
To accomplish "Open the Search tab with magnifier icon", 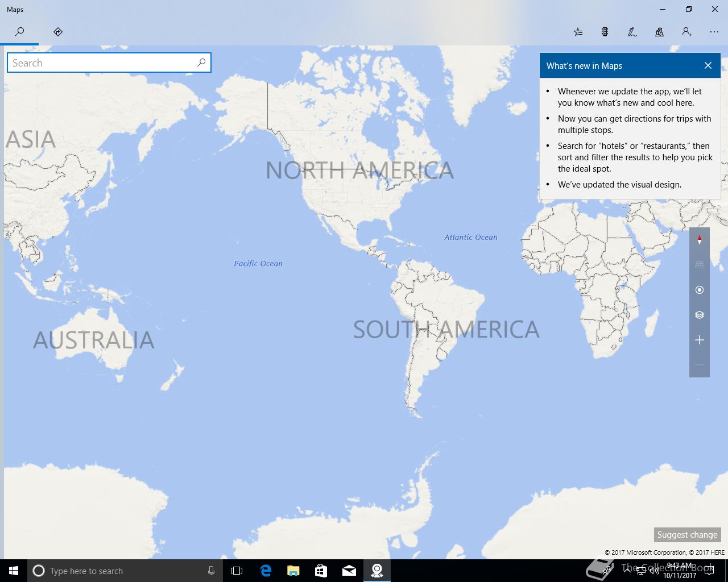I will point(19,32).
